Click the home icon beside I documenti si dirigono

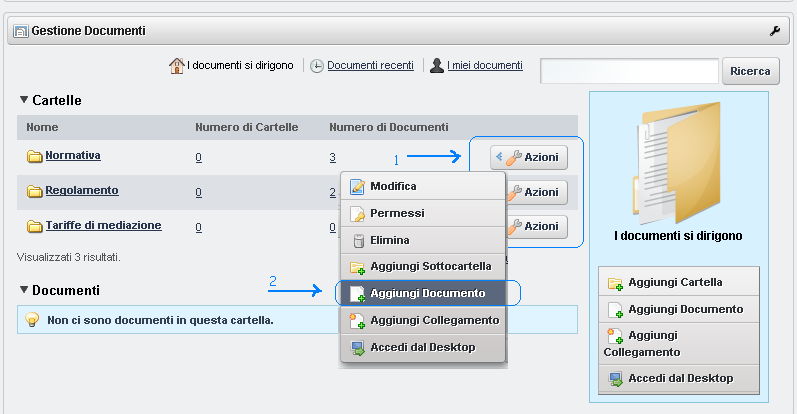pos(177,66)
